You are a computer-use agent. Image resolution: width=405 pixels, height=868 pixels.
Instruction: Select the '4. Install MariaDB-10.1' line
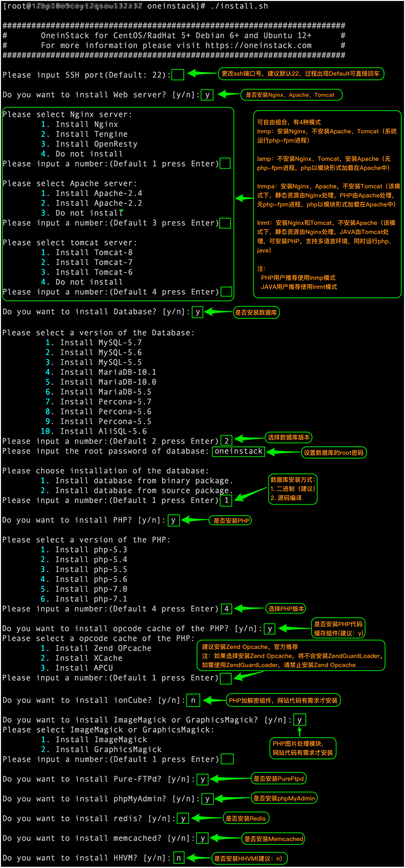tap(101, 372)
